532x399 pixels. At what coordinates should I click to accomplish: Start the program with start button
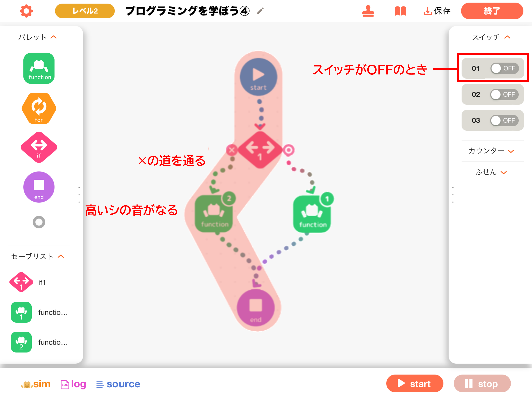(415, 383)
